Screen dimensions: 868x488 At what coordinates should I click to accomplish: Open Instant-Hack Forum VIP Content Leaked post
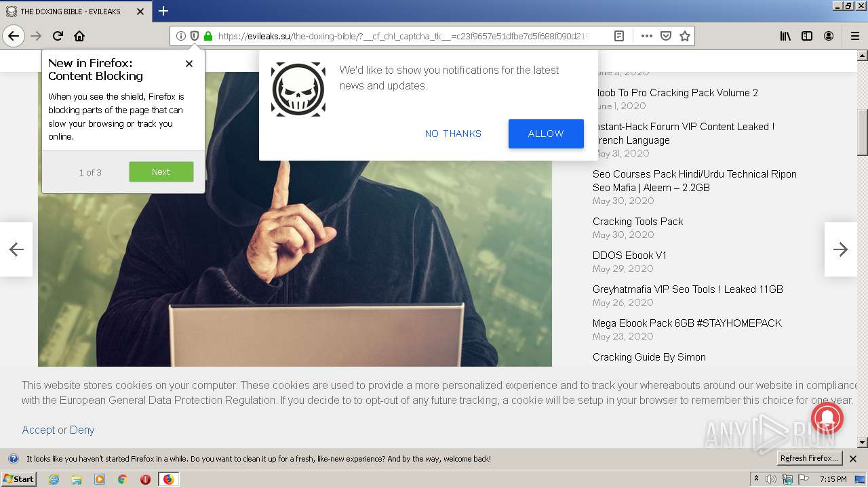click(x=684, y=134)
